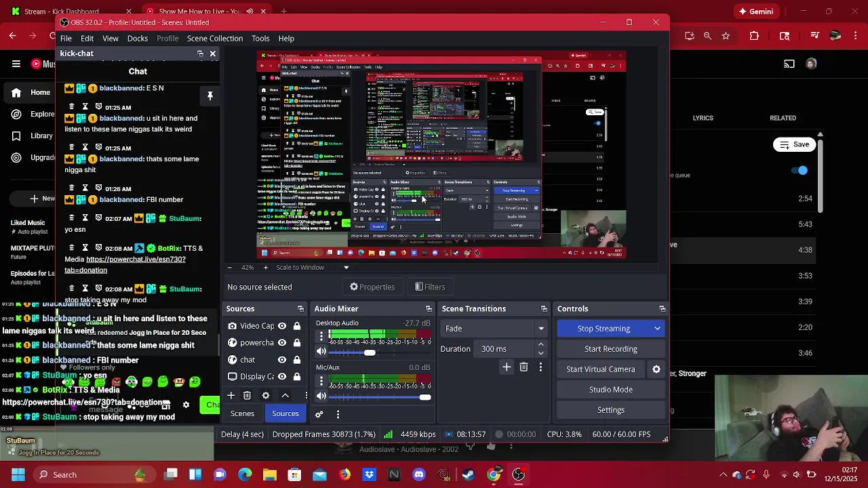Click Start Recording
868x488 pixels.
611,349
